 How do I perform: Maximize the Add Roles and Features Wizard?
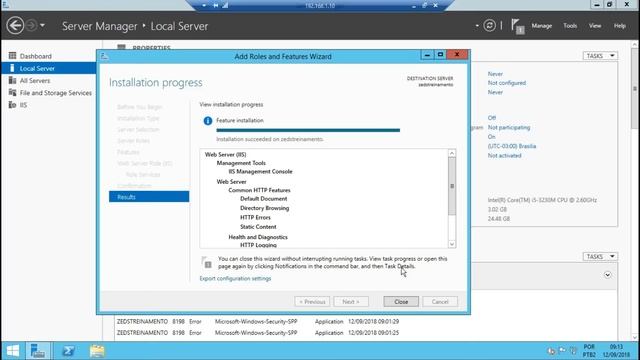(x=440, y=55)
